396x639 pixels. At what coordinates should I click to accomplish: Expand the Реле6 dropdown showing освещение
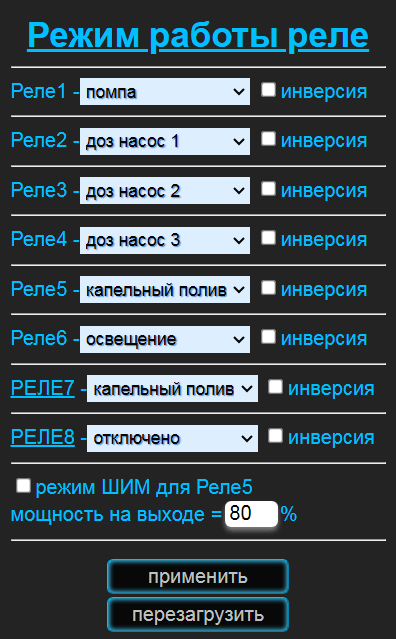coord(165,339)
